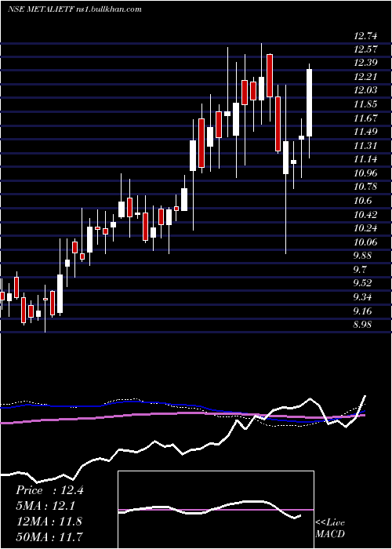Click the 11.85 price axis label
392x549 pixels.
click(365, 104)
